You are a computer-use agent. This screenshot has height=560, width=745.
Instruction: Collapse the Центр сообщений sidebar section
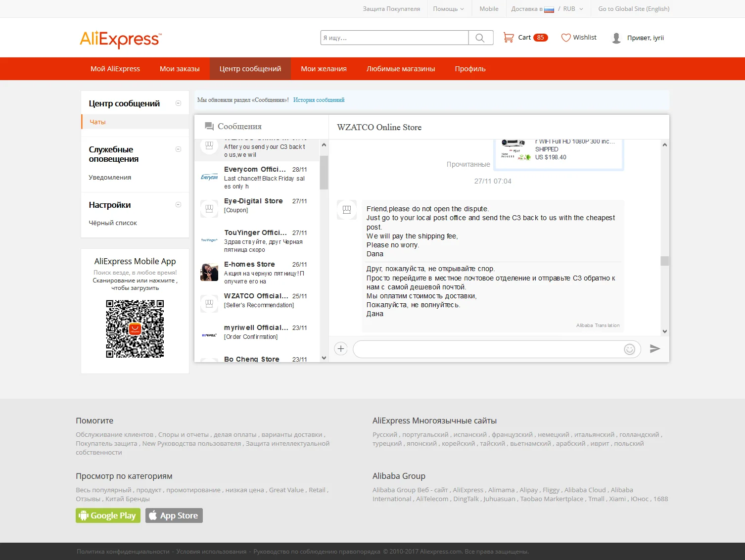(x=179, y=103)
